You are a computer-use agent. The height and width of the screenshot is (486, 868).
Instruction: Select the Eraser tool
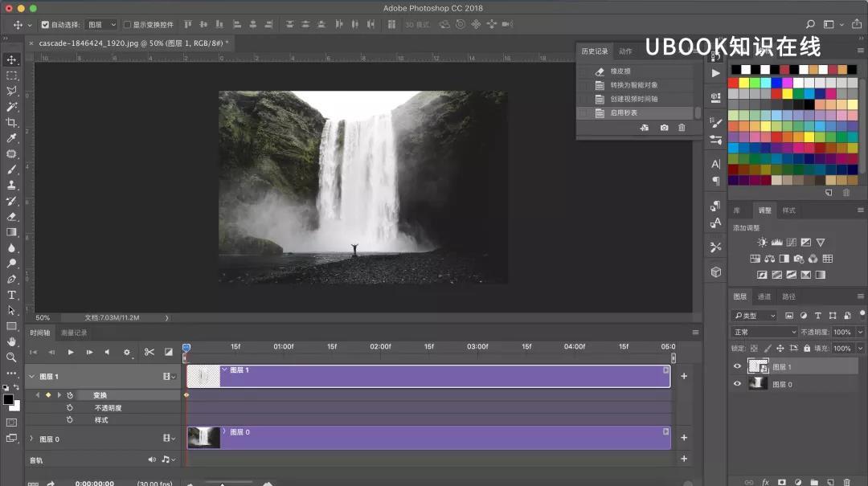pos(11,216)
